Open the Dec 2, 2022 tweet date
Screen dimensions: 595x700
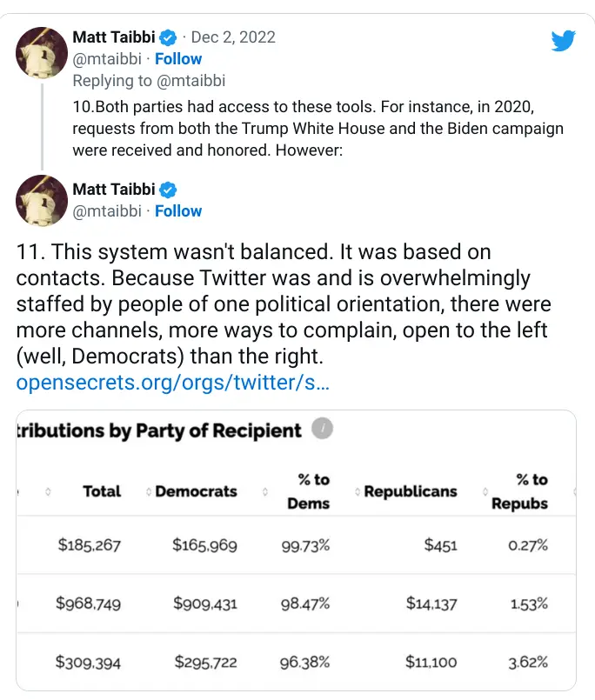233,37
